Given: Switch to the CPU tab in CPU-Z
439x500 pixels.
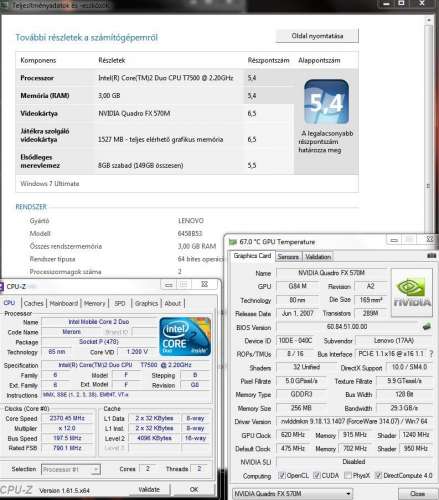Looking at the screenshot, I should tap(9, 303).
